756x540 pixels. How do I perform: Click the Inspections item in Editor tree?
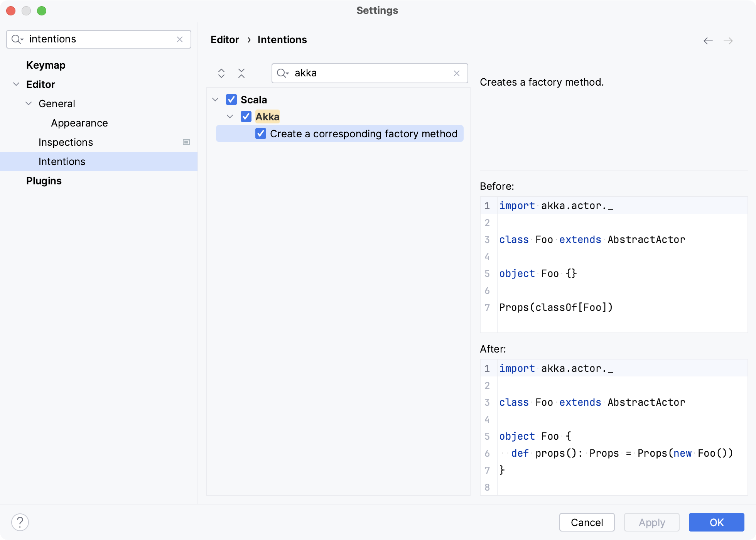[66, 142]
